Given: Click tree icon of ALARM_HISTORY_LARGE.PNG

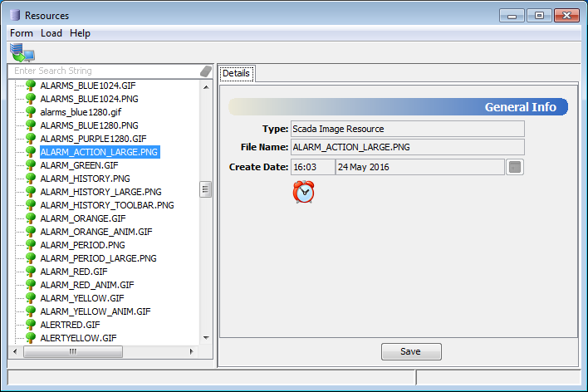Looking at the screenshot, I should (31, 192).
